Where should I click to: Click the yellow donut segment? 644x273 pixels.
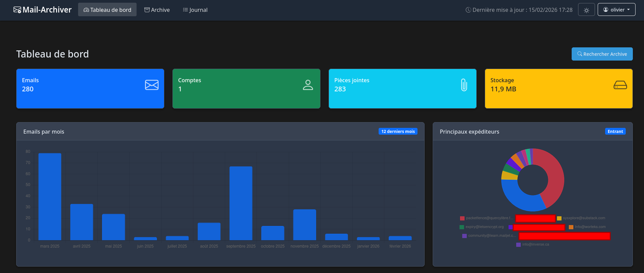coord(509,175)
